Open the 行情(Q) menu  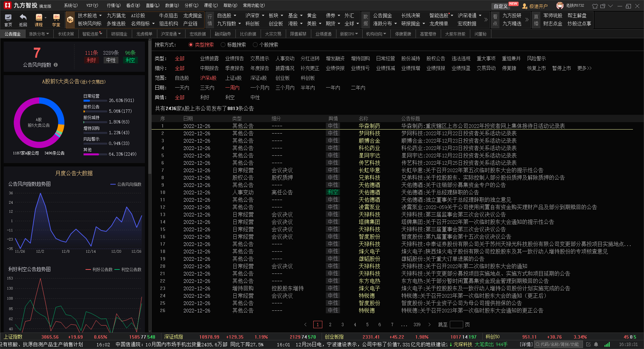(x=113, y=5)
